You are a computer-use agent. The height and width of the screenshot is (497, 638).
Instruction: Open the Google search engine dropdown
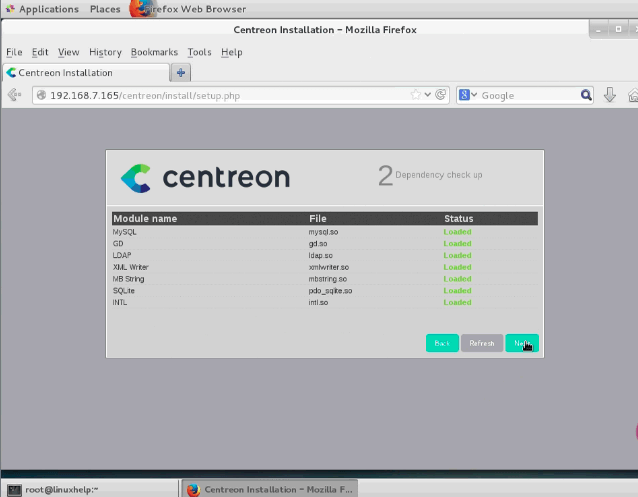(468, 95)
